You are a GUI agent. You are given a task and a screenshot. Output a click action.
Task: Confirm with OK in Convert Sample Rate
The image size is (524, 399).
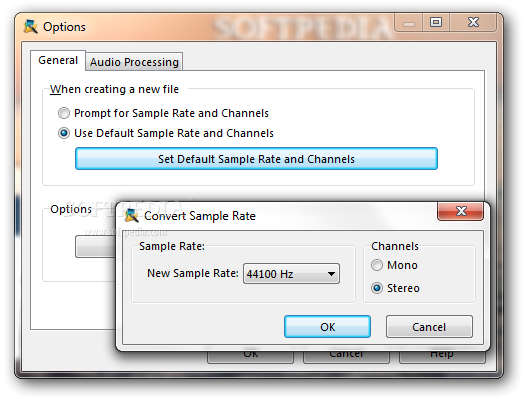point(328,326)
